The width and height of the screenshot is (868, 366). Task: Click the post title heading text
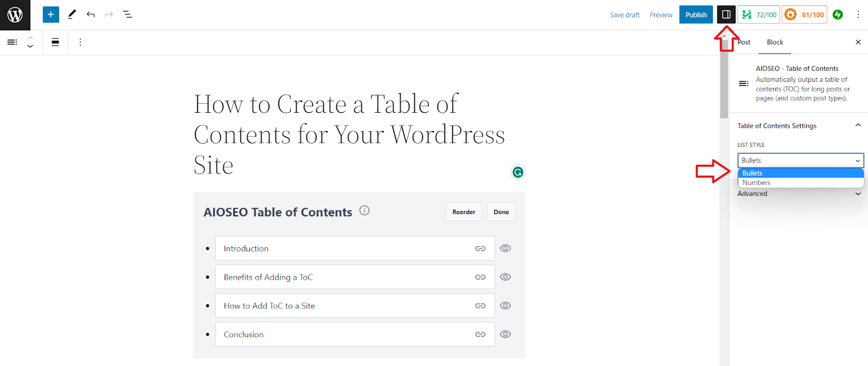coord(349,134)
